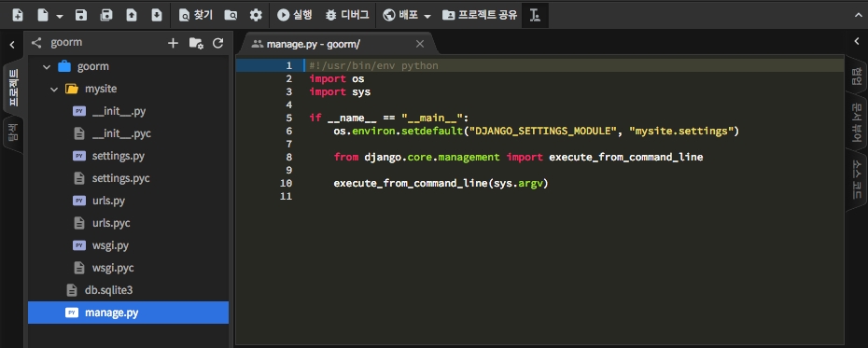
Task: Click the 'import sys' code line
Action: click(340, 91)
